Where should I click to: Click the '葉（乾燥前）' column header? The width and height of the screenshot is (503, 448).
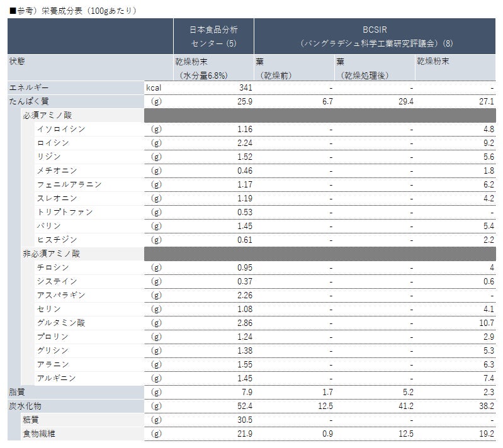coord(294,68)
